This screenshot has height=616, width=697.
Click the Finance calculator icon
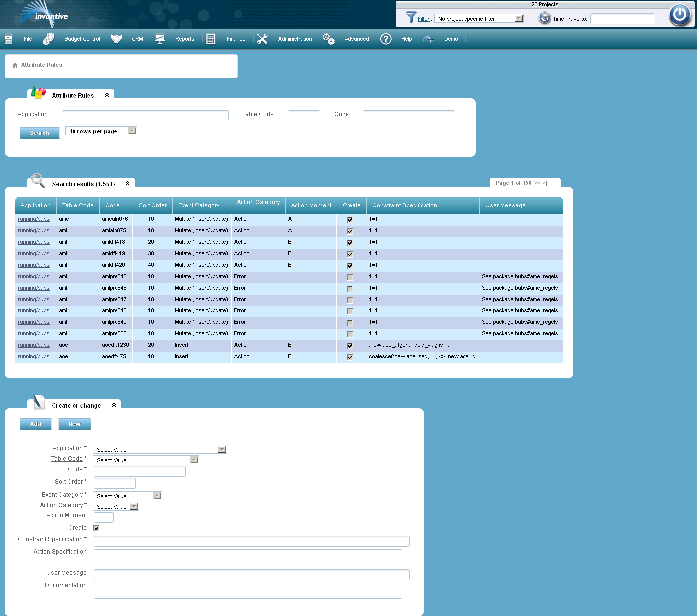pos(211,39)
